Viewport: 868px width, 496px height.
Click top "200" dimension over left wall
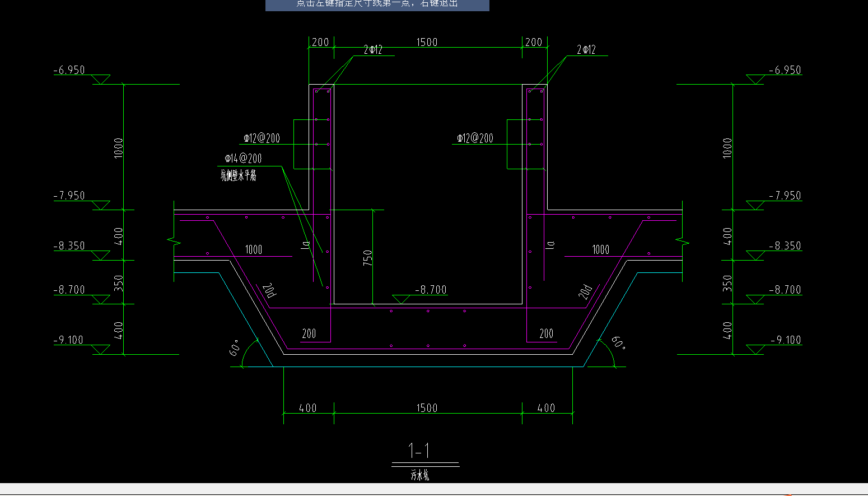pos(320,42)
